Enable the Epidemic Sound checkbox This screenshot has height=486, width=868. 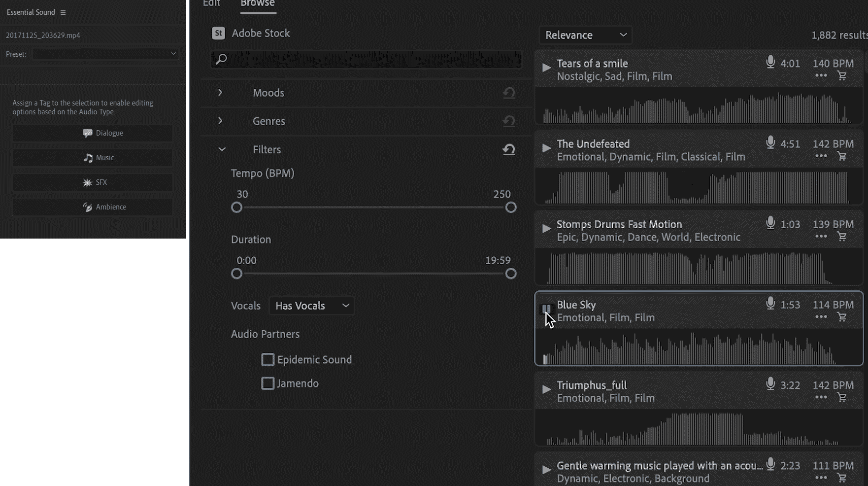tap(267, 360)
